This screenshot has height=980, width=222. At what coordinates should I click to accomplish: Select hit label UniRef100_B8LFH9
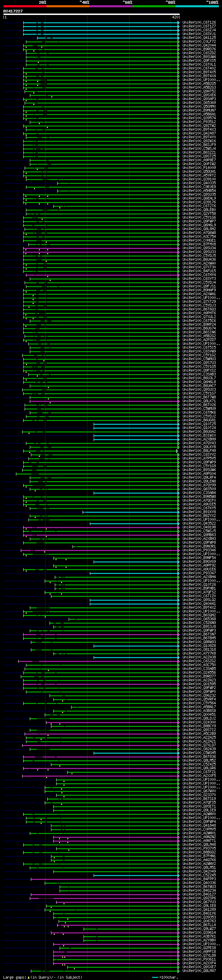199,451
